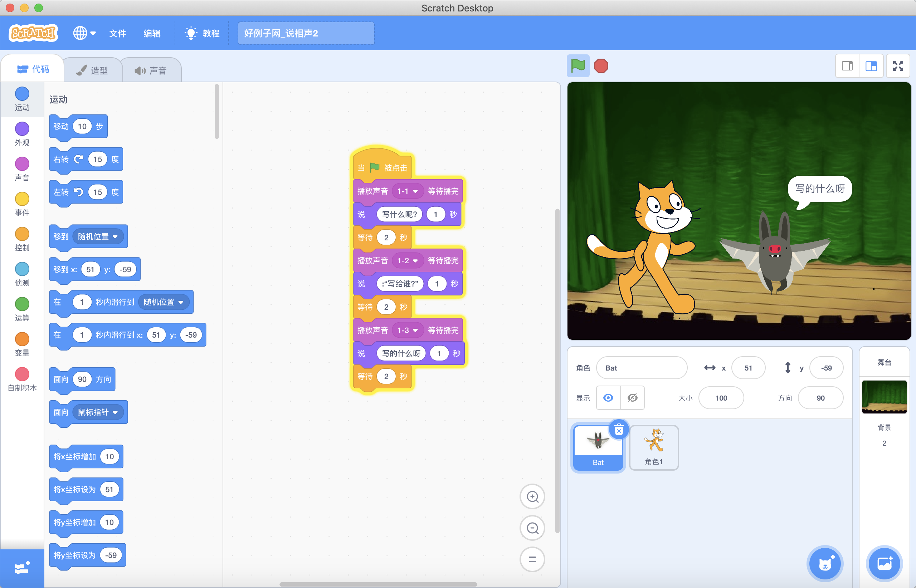
Task: Select the 自制积木 block category
Action: click(x=22, y=379)
